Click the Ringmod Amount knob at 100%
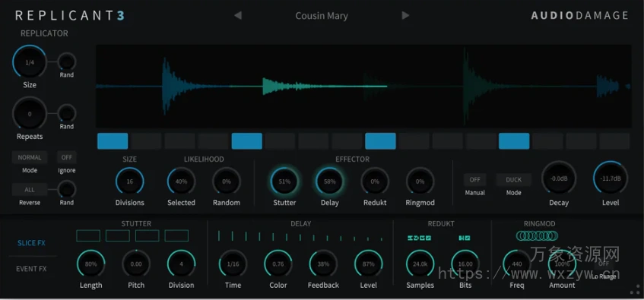The width and height of the screenshot is (644, 300). [563, 264]
